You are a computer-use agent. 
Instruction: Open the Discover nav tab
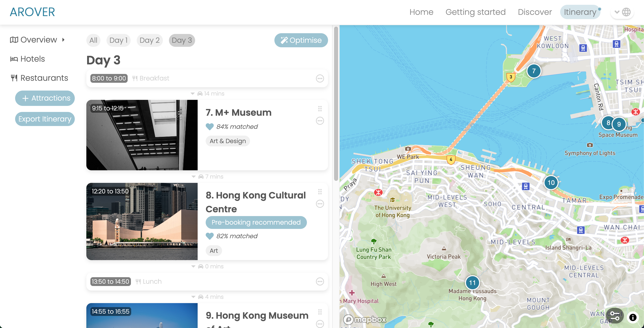pyautogui.click(x=535, y=12)
